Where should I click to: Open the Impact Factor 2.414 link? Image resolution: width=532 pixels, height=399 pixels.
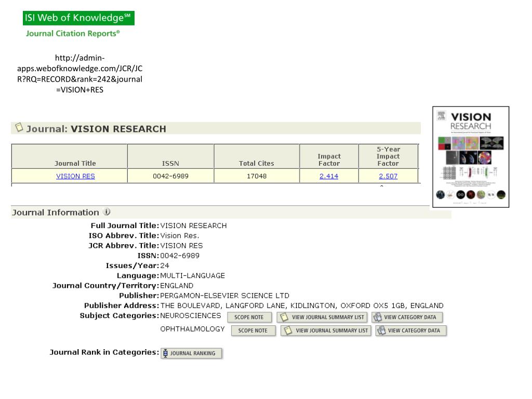[329, 176]
